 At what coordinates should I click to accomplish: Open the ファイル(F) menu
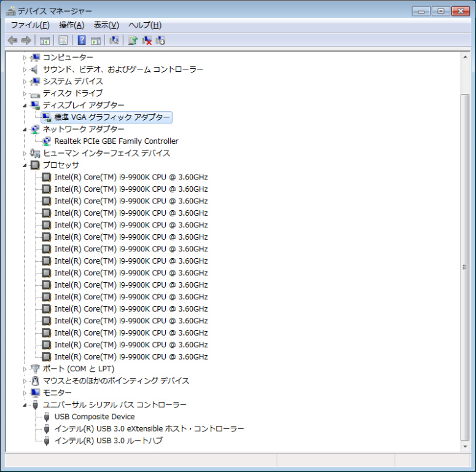[x=30, y=25]
